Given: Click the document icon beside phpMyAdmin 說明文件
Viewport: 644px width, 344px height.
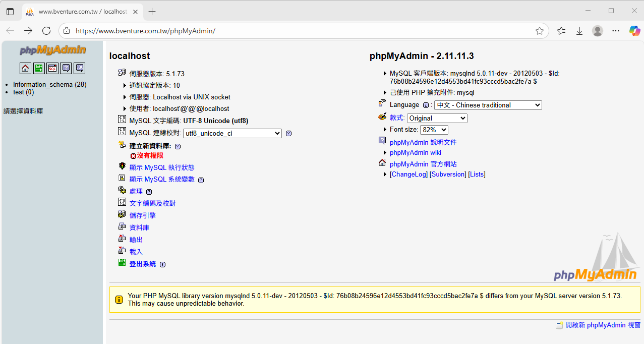Looking at the screenshot, I should point(382,141).
